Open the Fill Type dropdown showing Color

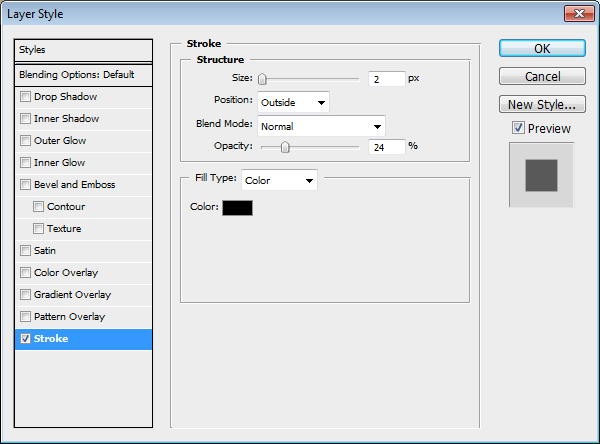[x=279, y=180]
